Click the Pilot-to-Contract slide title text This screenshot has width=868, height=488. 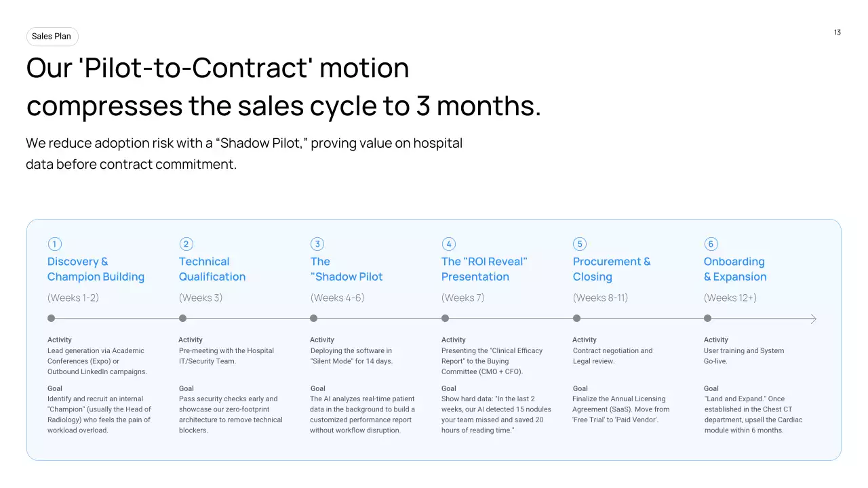point(283,87)
